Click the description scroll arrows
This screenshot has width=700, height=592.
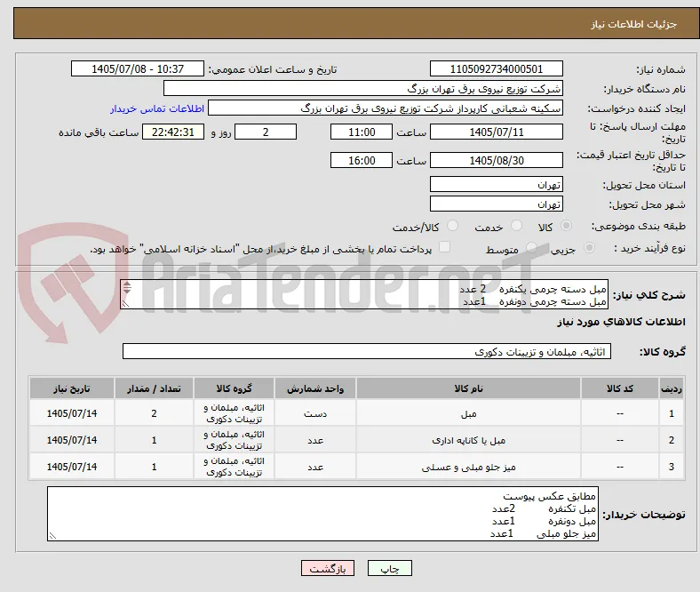click(x=127, y=288)
